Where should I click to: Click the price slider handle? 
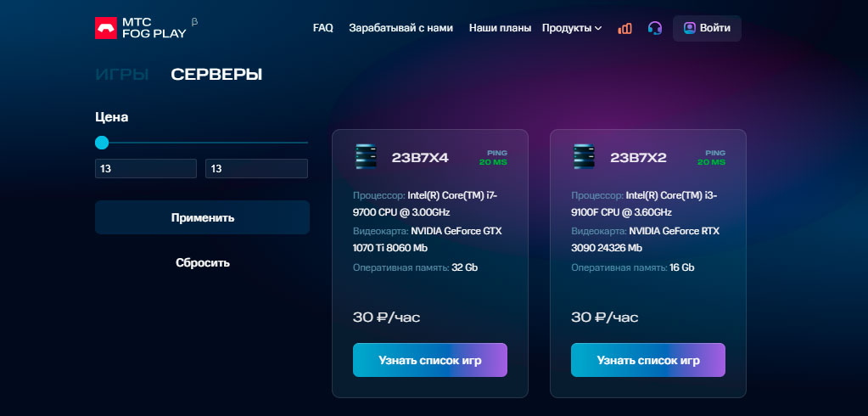102,143
